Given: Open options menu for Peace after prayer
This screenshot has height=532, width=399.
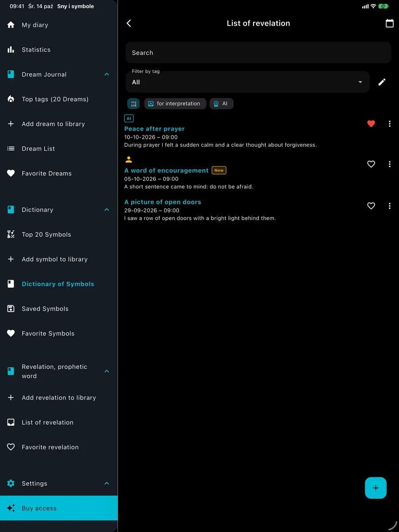Looking at the screenshot, I should tap(390, 124).
